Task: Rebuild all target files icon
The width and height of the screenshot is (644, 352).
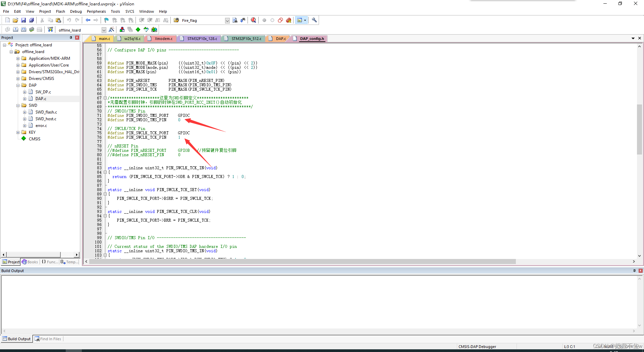Action: (x=23, y=30)
